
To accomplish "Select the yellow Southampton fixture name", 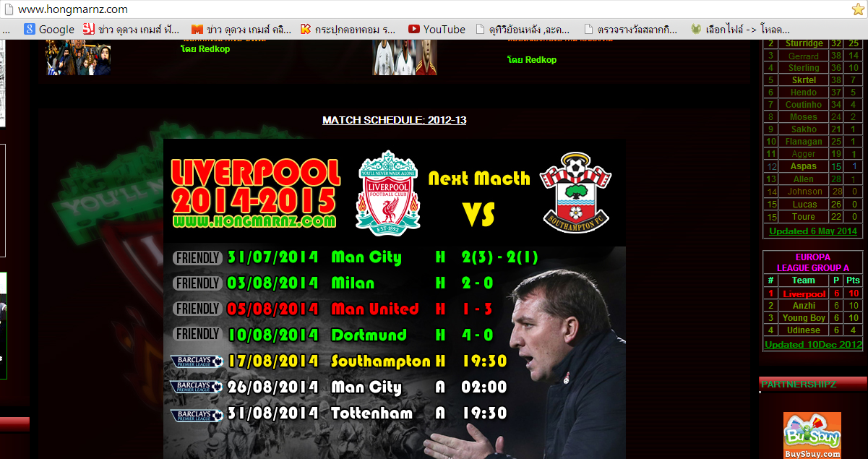I will [x=381, y=361].
